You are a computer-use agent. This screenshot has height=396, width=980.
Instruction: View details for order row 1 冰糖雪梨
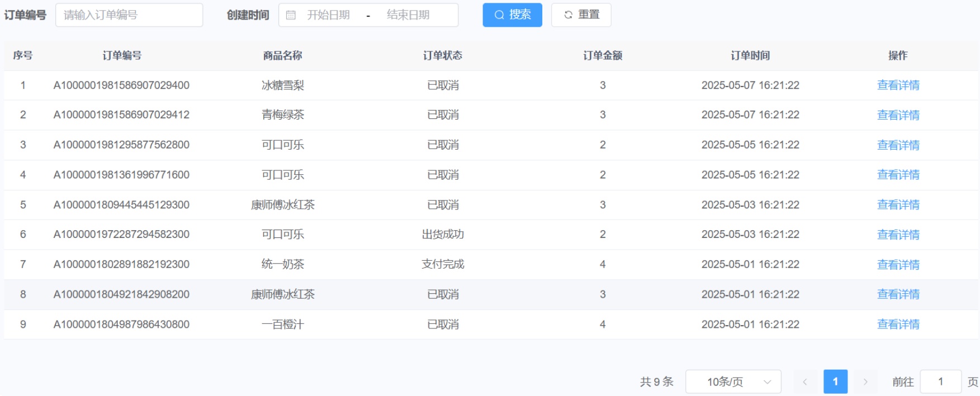(x=898, y=85)
